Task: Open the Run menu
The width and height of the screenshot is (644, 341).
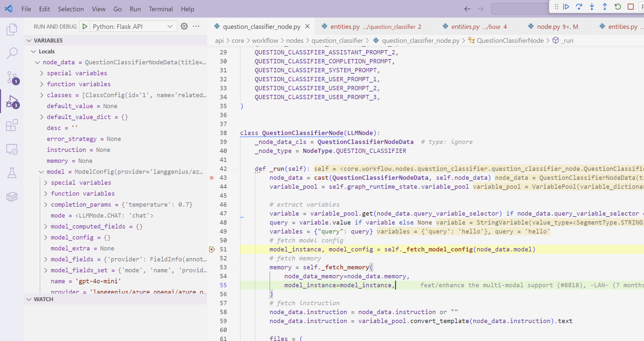Action: (135, 9)
